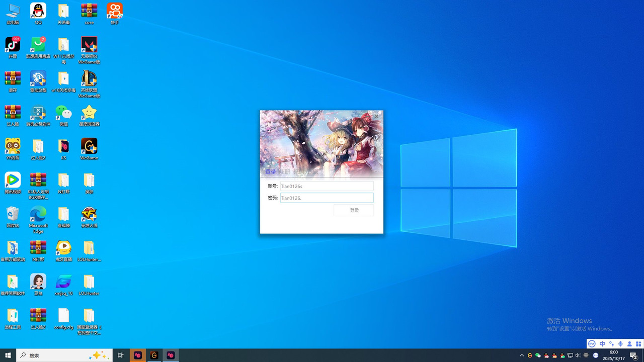The width and height of the screenshot is (644, 362).
Task: Switch to the 登录 tab in login dialog
Action: [271, 172]
